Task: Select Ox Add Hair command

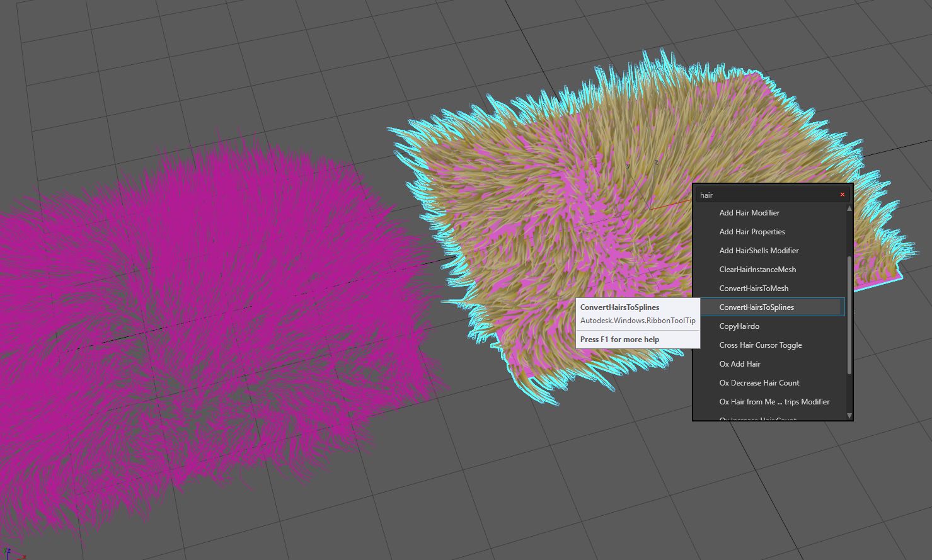Action: click(x=740, y=364)
